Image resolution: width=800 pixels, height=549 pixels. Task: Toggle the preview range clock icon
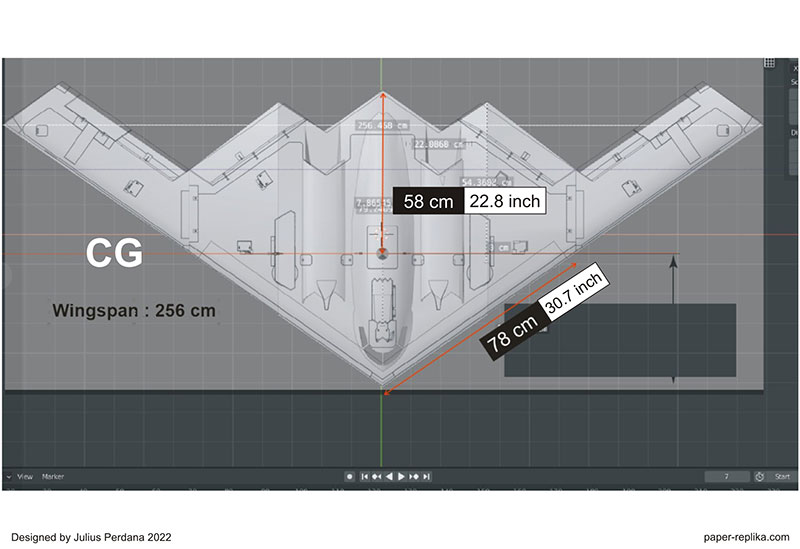click(x=760, y=477)
